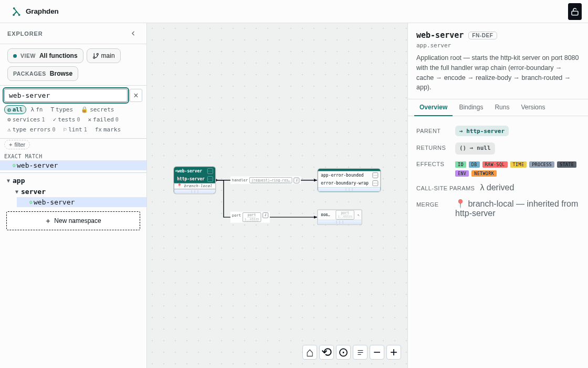
Task: Click the center-on-target canvas button
Action: pos(343,352)
